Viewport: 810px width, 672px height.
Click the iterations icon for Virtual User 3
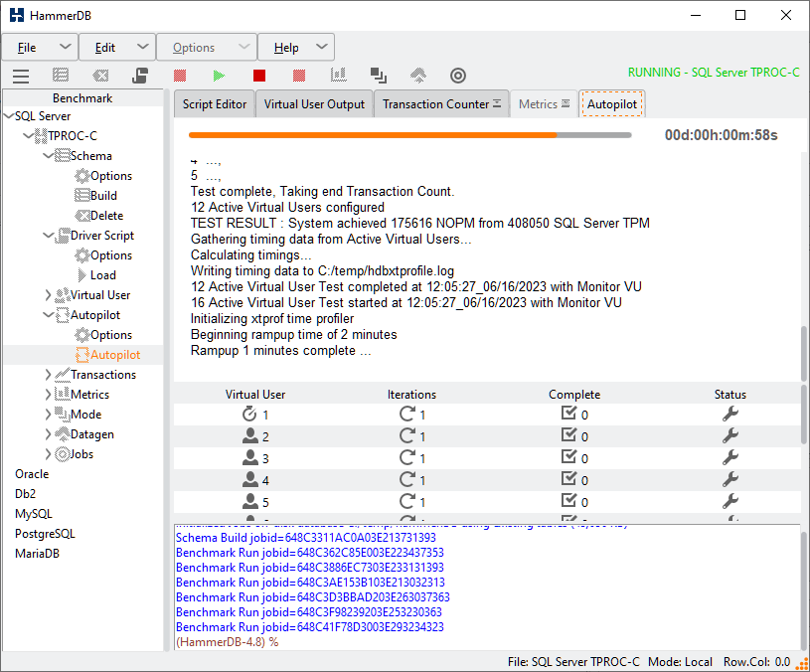(407, 457)
